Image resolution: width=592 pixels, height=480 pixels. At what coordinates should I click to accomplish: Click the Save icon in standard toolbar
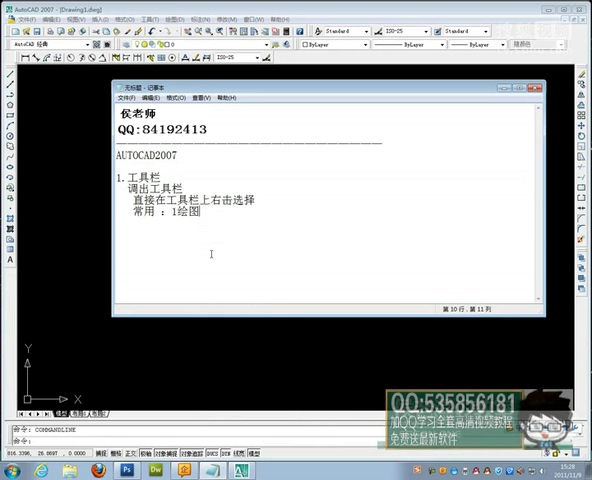tap(37, 31)
